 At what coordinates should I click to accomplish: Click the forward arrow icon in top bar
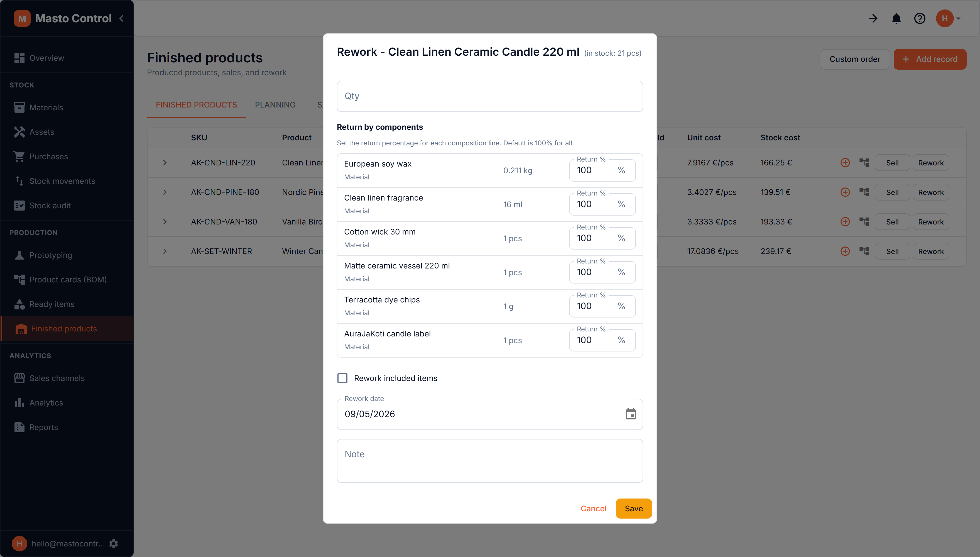pyautogui.click(x=873, y=18)
